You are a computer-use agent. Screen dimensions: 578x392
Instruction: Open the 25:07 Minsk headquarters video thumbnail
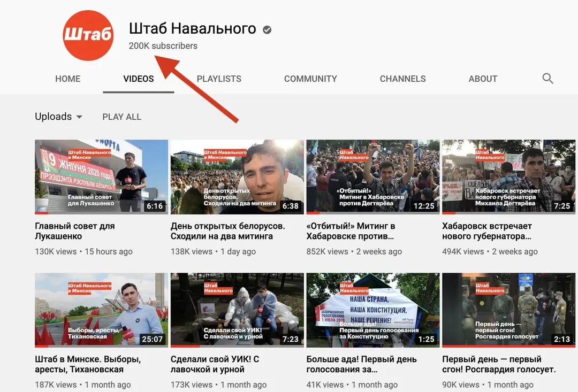pyautogui.click(x=101, y=310)
